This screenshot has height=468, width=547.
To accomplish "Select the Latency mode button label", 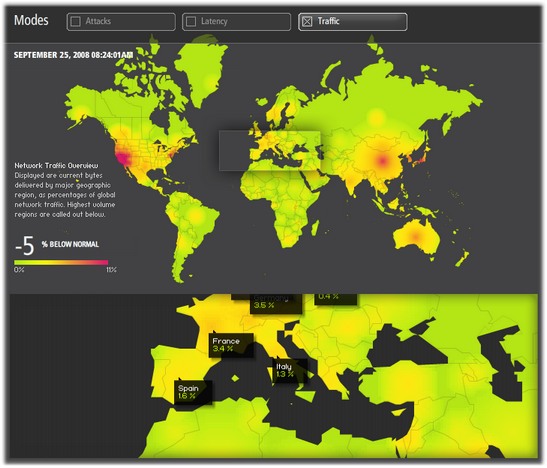I will [214, 21].
